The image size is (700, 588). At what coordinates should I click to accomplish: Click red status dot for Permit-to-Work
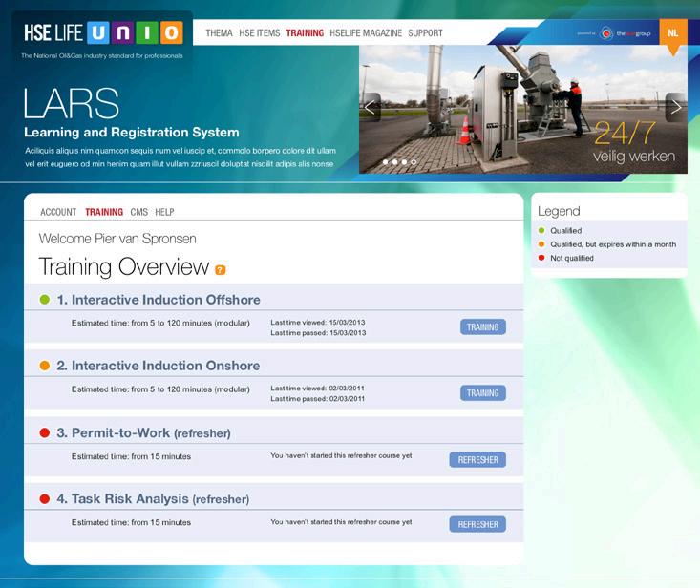(x=45, y=432)
